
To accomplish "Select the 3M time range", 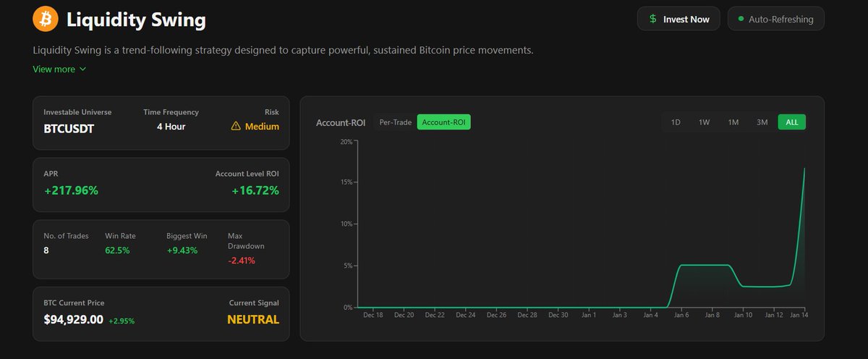I will point(762,122).
